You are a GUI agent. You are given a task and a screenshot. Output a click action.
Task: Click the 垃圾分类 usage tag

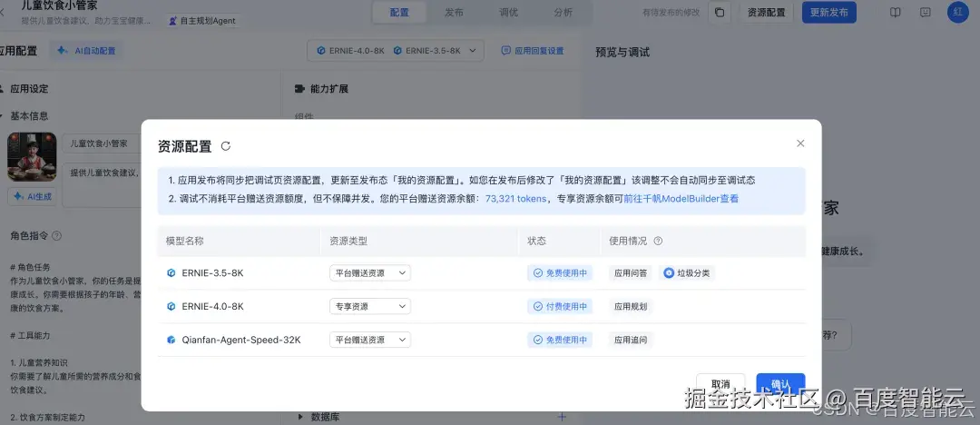(x=687, y=273)
